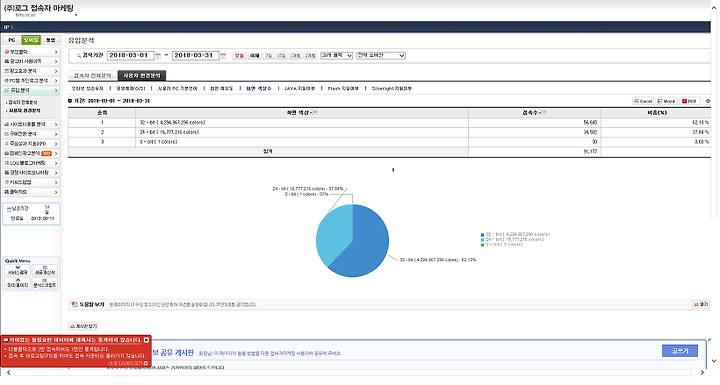Screen dimensions: 720x385
Task: Click the 7일 date range shortcut
Action: (x=269, y=56)
